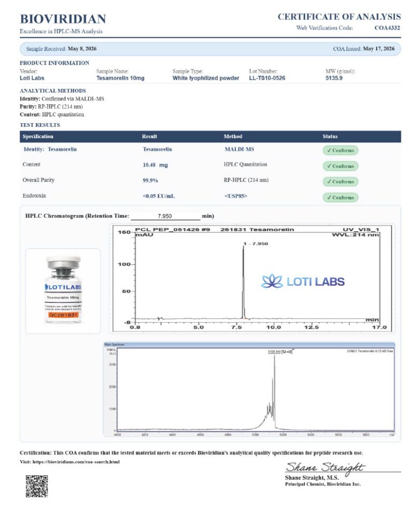
Task: Click the HPLC Quantitation method cell
Action: pos(246,164)
